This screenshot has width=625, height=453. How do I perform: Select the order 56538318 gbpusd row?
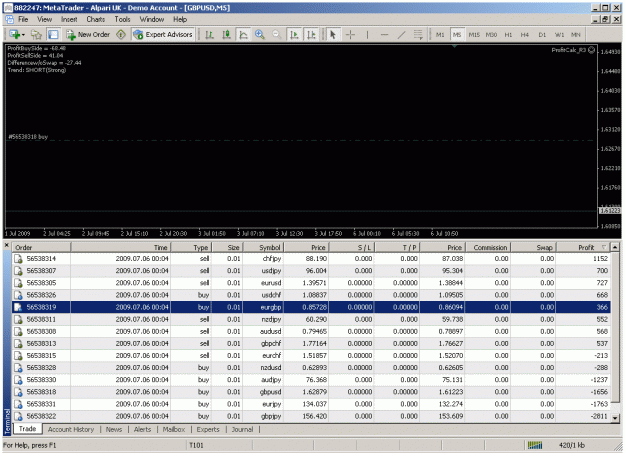[x=311, y=392]
